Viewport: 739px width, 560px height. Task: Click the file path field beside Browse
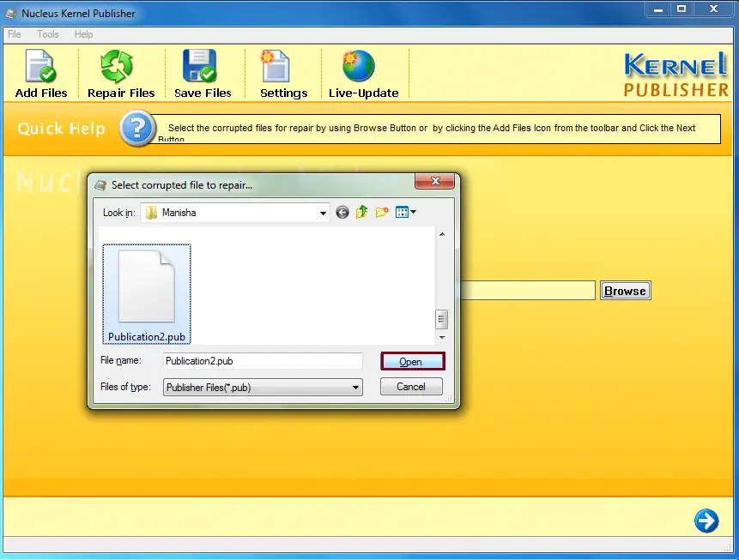pos(528,290)
